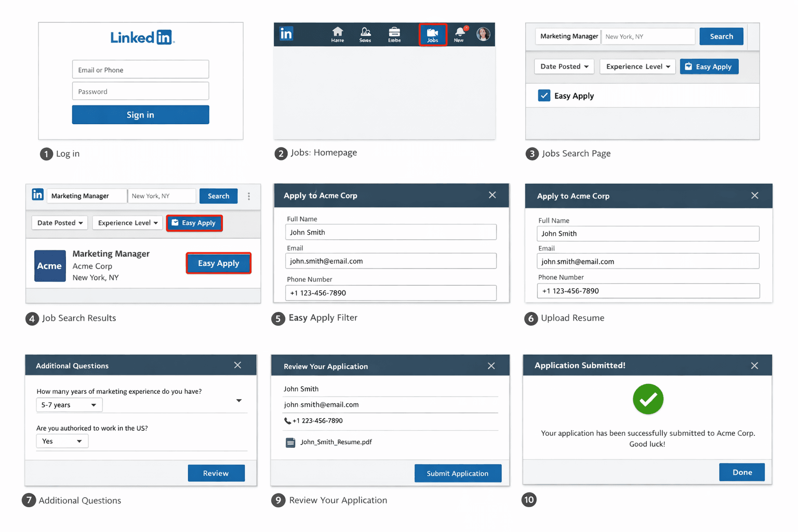Viewport: 798px width, 532px height.
Task: Open My Network via the people icon
Action: coord(366,33)
